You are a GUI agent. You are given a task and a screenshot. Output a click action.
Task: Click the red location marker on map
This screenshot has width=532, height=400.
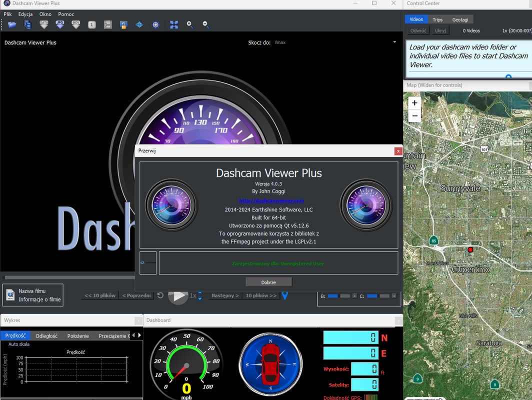pos(470,249)
